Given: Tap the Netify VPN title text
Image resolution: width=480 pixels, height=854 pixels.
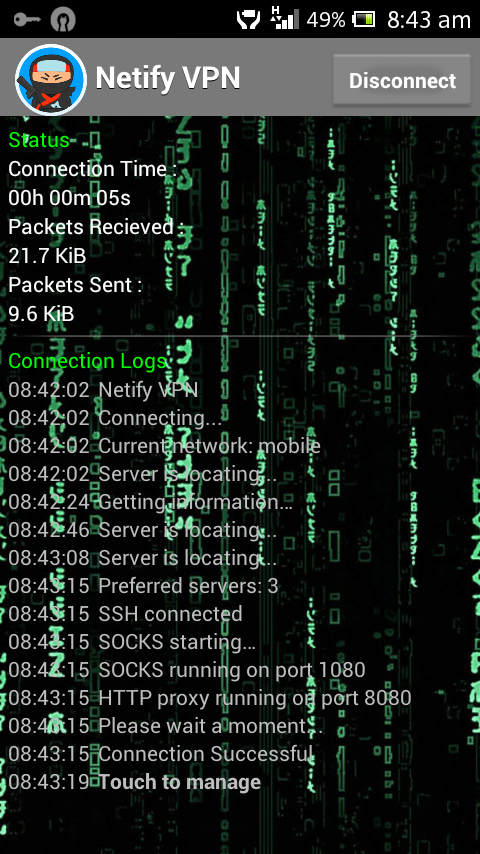Looking at the screenshot, I should point(168,78).
